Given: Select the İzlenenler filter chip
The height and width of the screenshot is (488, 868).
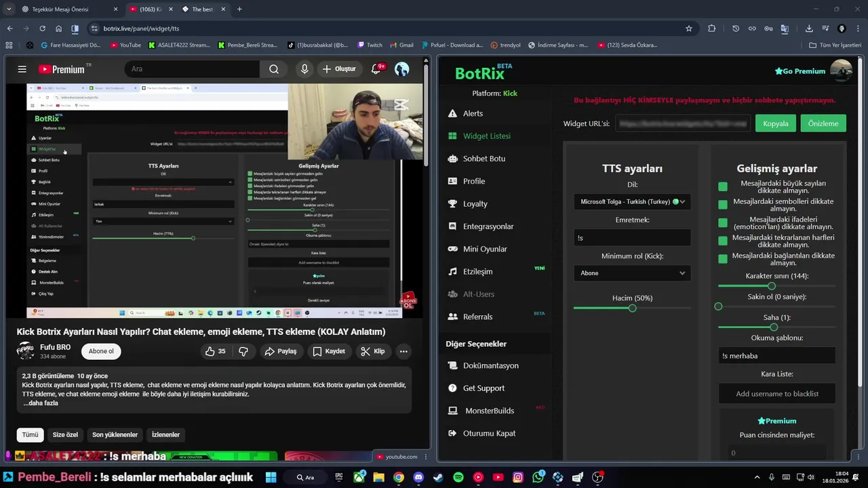Looking at the screenshot, I should (x=165, y=434).
